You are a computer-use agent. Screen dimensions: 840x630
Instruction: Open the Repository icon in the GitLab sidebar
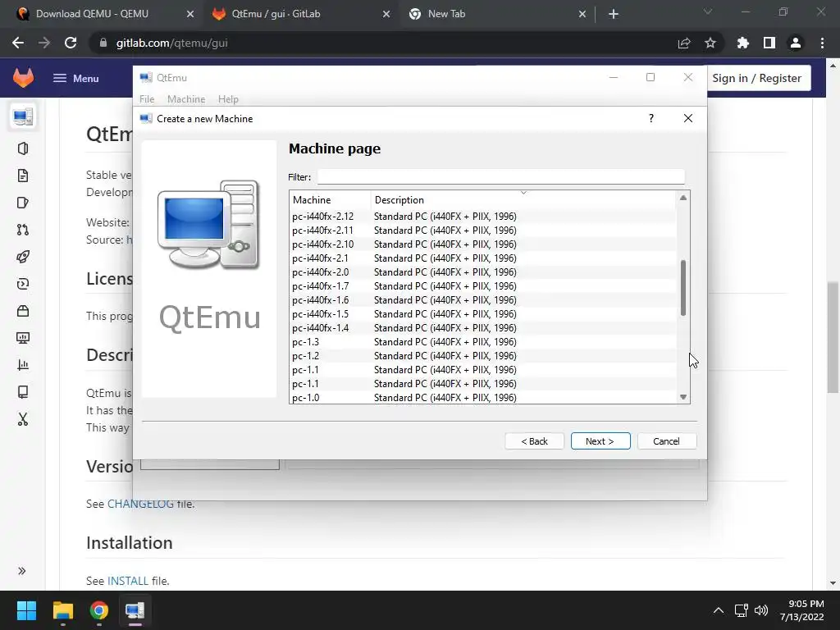23,176
